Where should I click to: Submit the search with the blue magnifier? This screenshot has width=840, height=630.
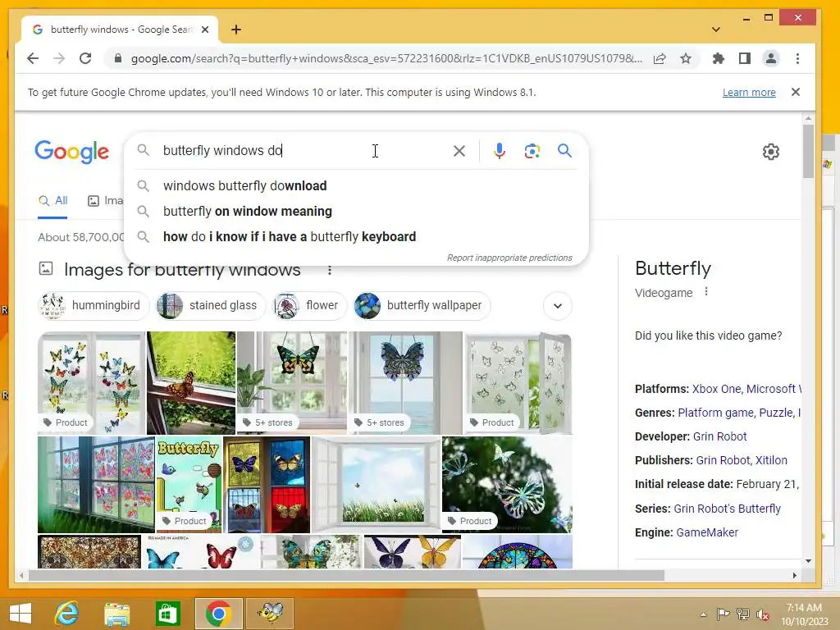[x=564, y=151]
